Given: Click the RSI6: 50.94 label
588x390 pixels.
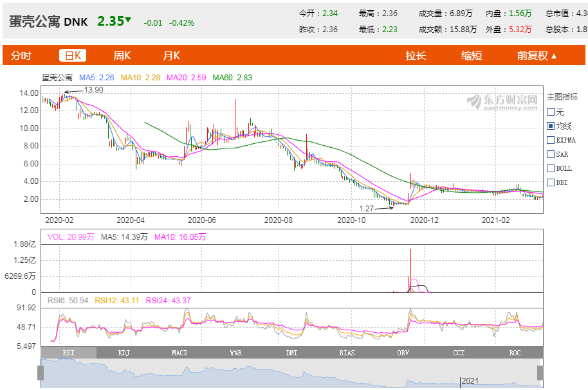Looking at the screenshot, I should pyautogui.click(x=68, y=301).
